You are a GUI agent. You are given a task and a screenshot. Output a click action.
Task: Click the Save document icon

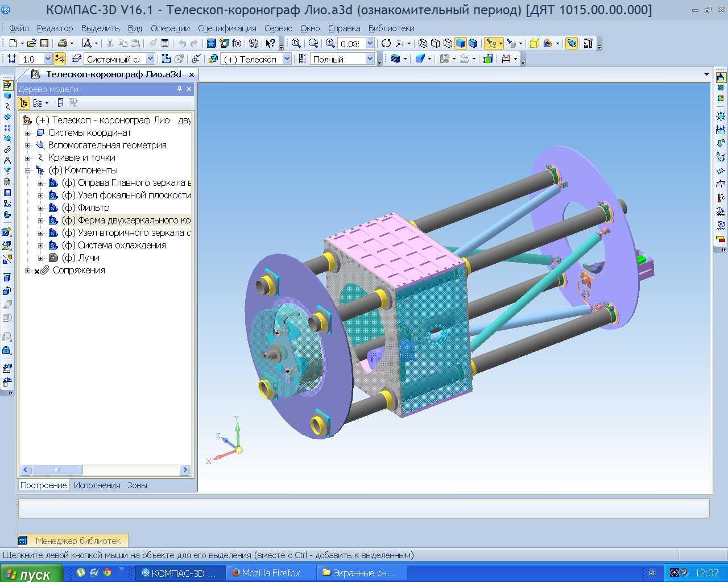tap(44, 43)
